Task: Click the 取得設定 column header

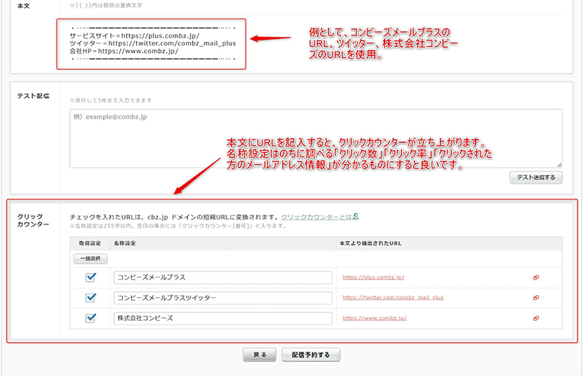Action: pyautogui.click(x=90, y=243)
